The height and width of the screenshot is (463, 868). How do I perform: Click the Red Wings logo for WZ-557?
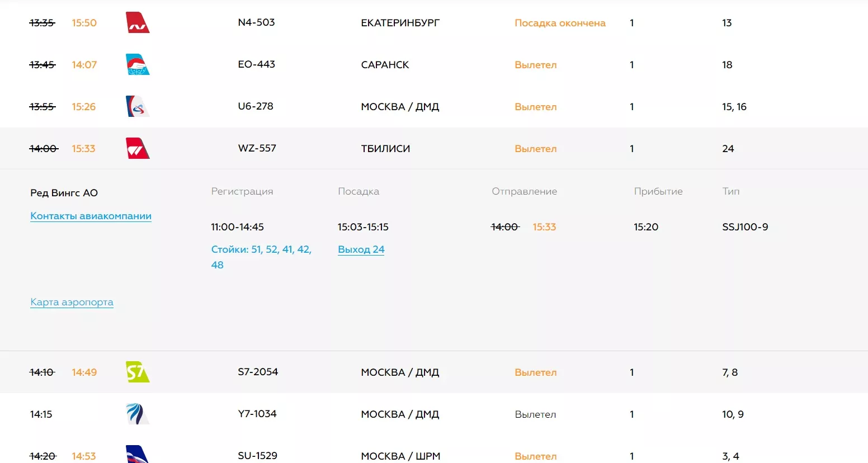point(138,149)
